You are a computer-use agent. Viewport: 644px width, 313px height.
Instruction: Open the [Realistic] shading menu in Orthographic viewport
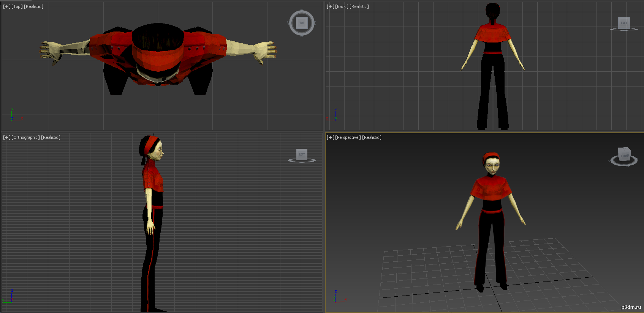pyautogui.click(x=51, y=137)
